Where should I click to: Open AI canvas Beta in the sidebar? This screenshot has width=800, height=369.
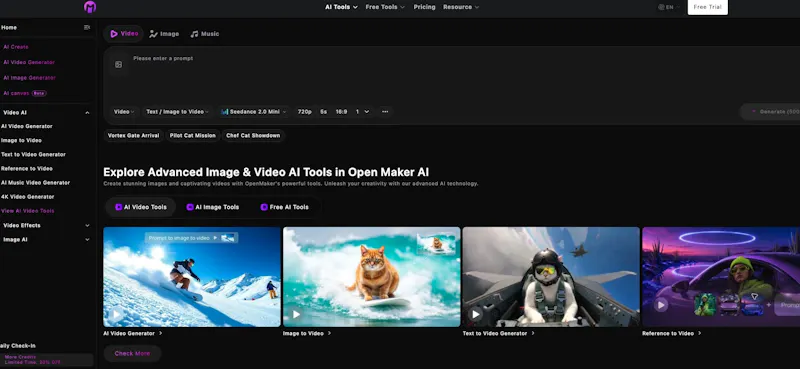25,93
